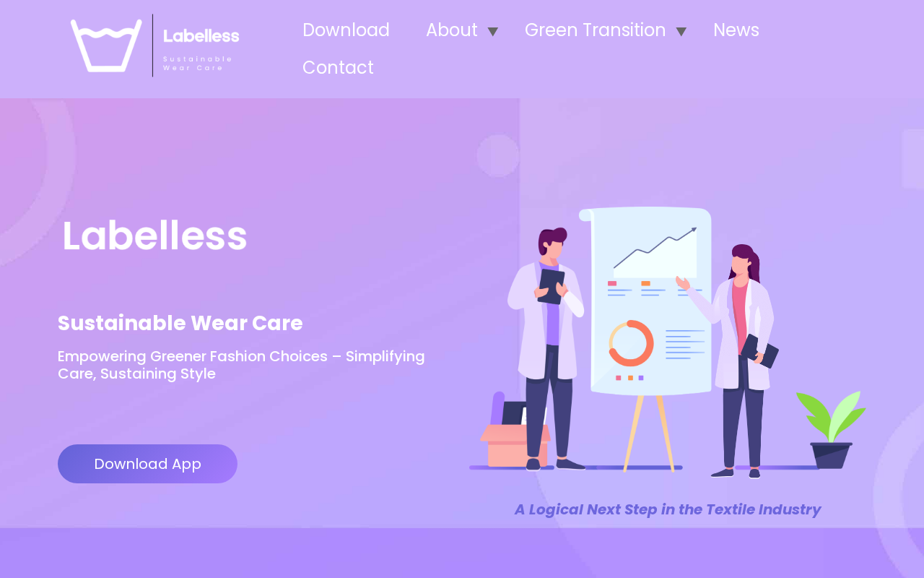Click the large Labelless hero title

(154, 236)
